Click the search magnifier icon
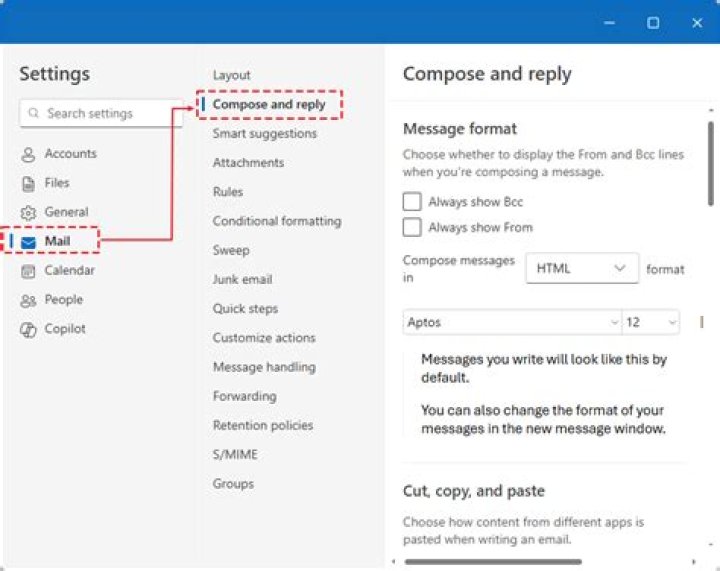Viewport: 720px width, 571px height. pyautogui.click(x=34, y=114)
